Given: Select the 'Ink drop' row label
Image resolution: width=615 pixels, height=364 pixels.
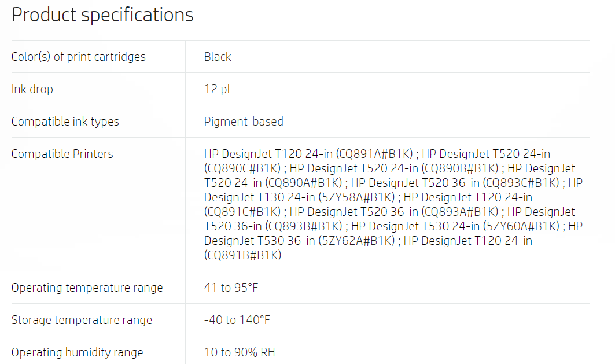Looking at the screenshot, I should [32, 90].
